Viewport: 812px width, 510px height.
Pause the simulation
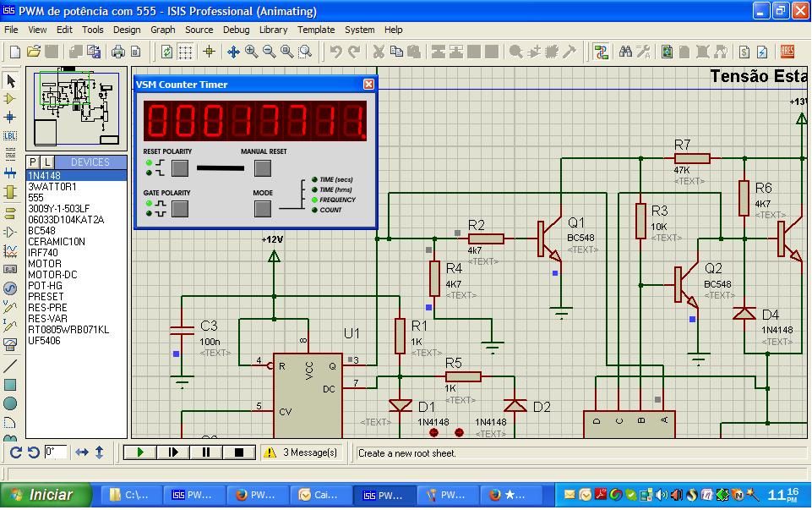206,452
